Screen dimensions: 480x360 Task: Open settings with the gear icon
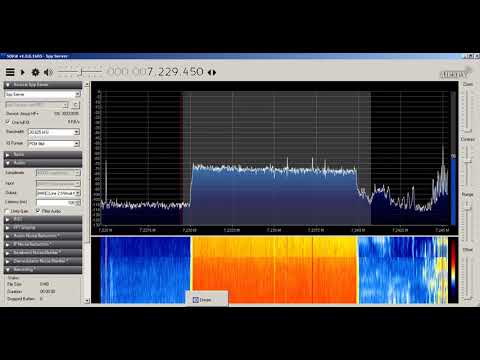tap(35, 72)
